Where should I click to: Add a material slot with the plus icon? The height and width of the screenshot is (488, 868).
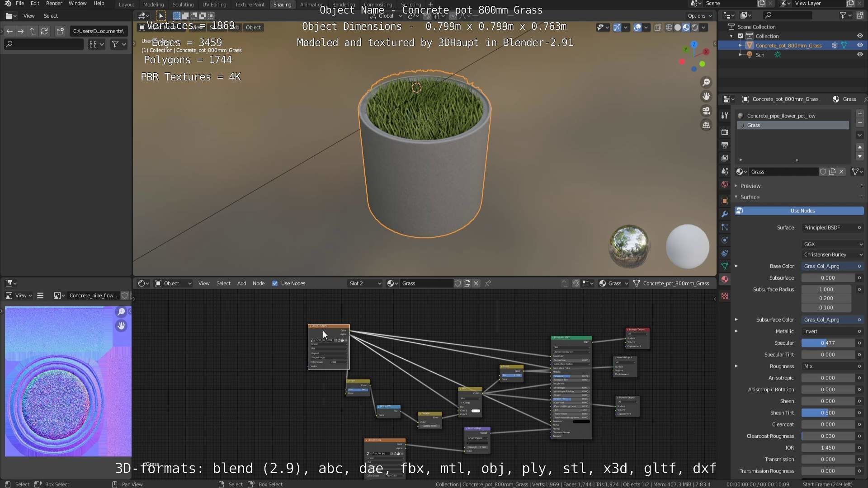click(x=860, y=113)
